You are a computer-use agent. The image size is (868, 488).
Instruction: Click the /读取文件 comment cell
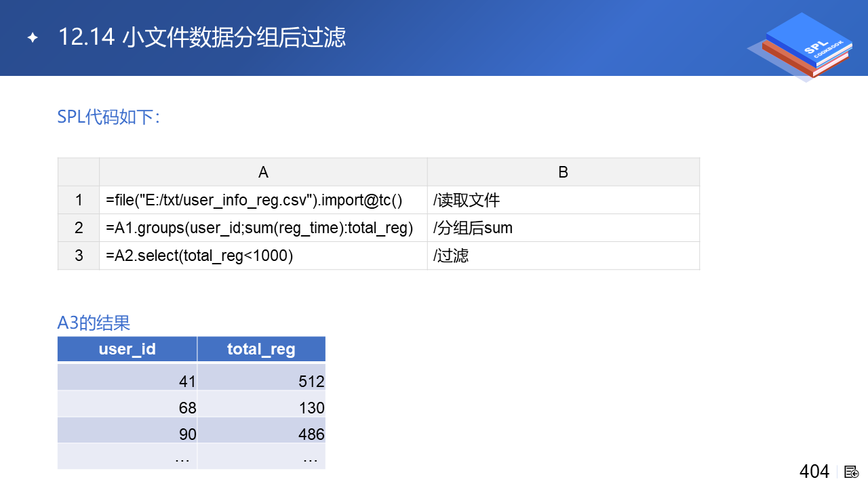(467, 201)
